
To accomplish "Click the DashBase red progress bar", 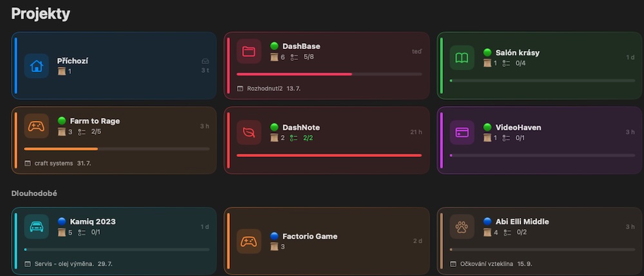I will (329, 74).
